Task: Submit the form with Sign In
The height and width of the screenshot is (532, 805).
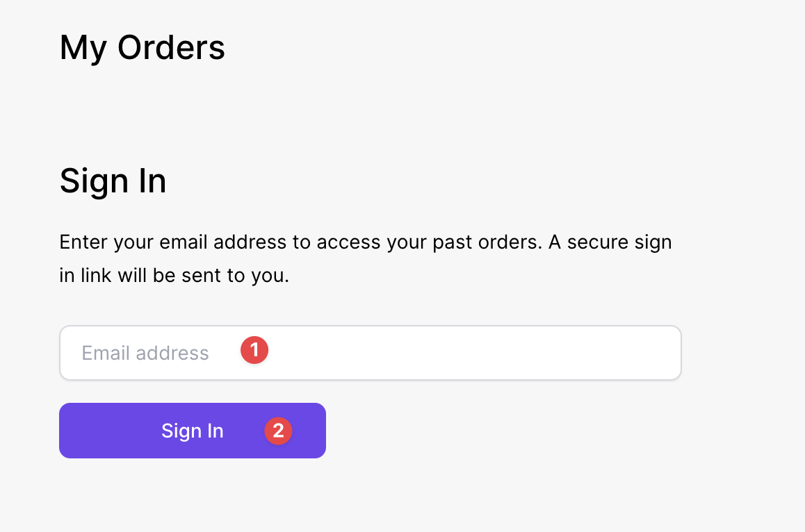Action: [x=193, y=431]
